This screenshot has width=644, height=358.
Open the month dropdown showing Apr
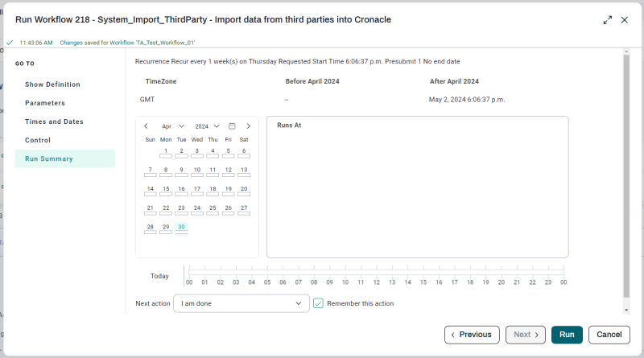pos(173,126)
